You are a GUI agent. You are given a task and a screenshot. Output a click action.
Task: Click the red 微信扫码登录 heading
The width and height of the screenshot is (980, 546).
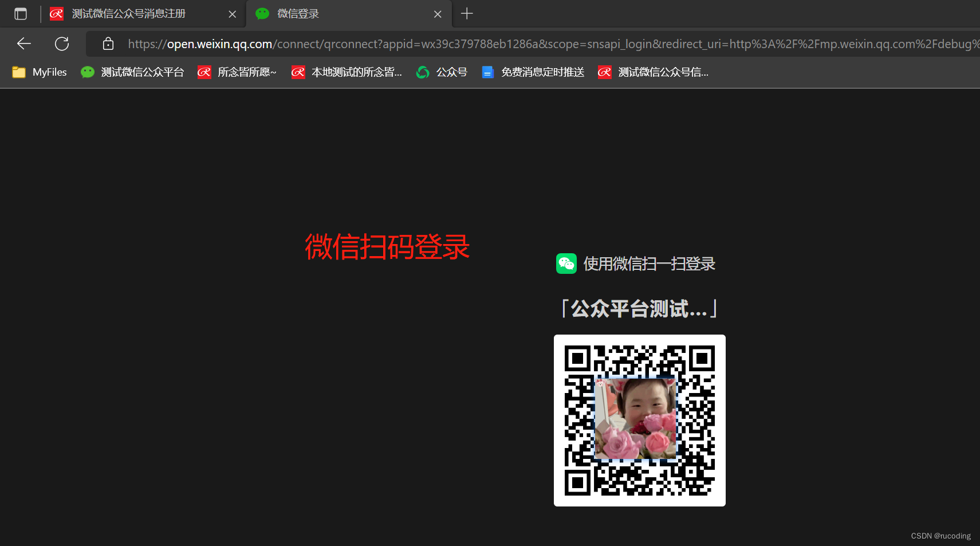pos(387,247)
